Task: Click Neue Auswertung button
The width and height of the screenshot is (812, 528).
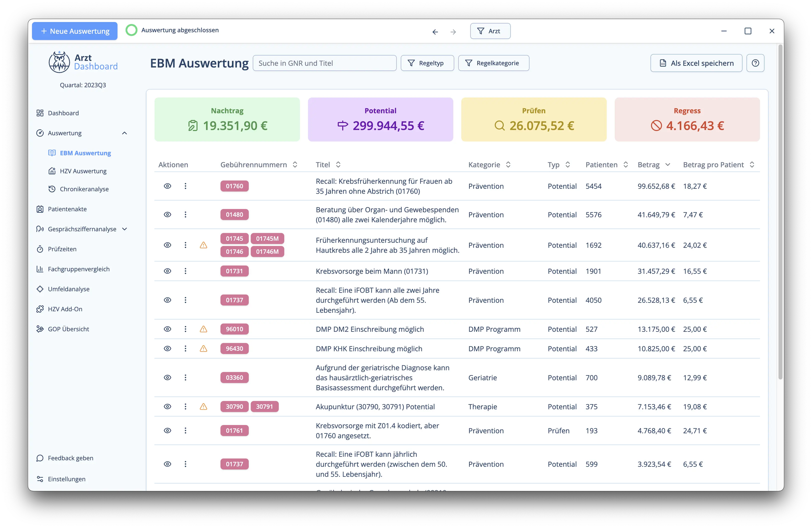Action: [x=75, y=31]
